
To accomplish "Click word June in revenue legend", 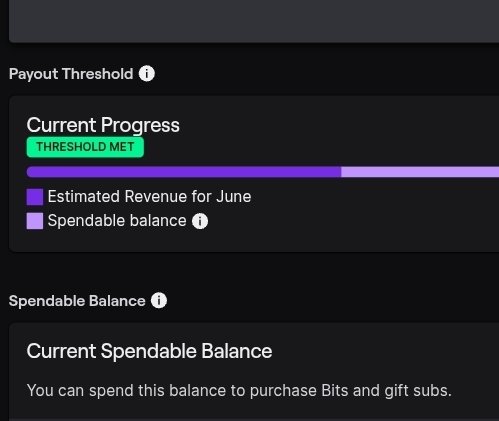I will (x=233, y=196).
